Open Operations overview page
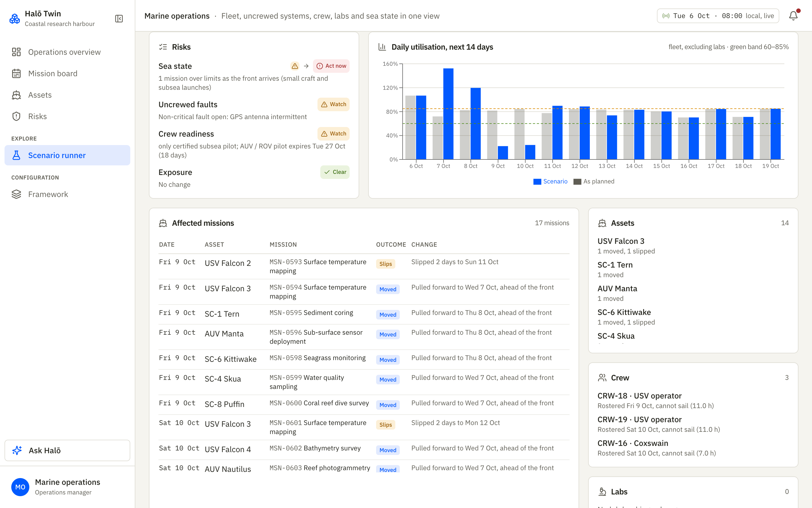 (x=67, y=52)
